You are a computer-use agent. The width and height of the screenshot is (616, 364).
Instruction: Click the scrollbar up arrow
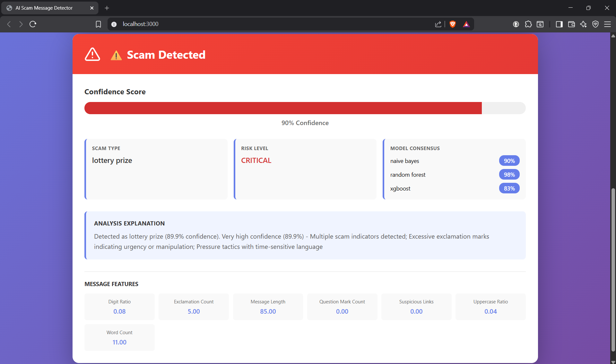[613, 36]
